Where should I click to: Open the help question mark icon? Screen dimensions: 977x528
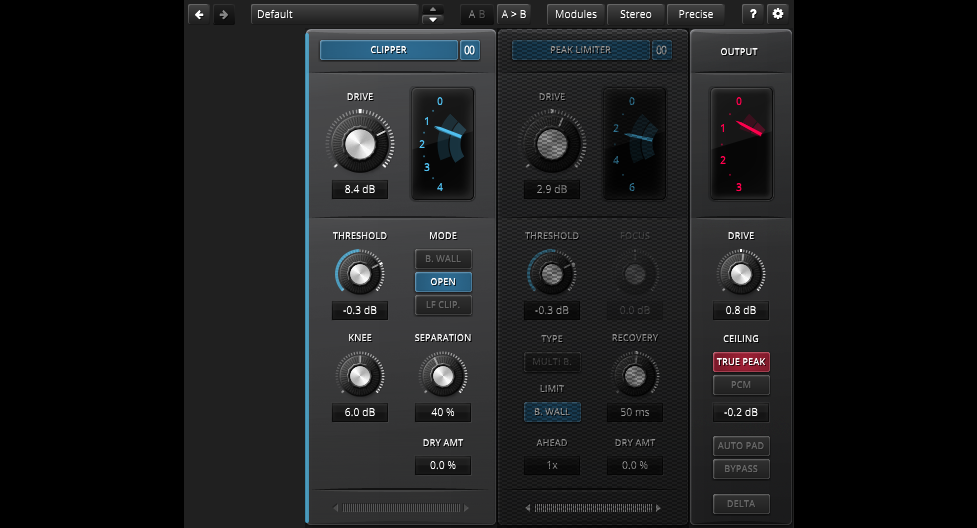point(753,14)
